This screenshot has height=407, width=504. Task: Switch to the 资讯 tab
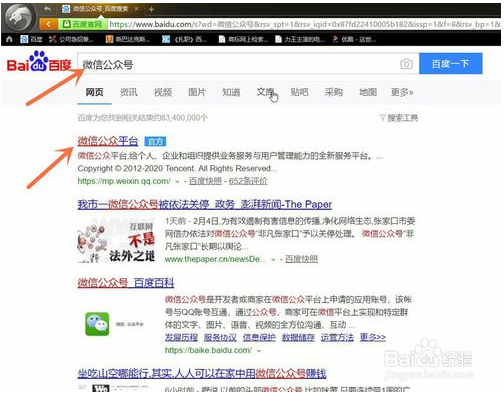129,92
